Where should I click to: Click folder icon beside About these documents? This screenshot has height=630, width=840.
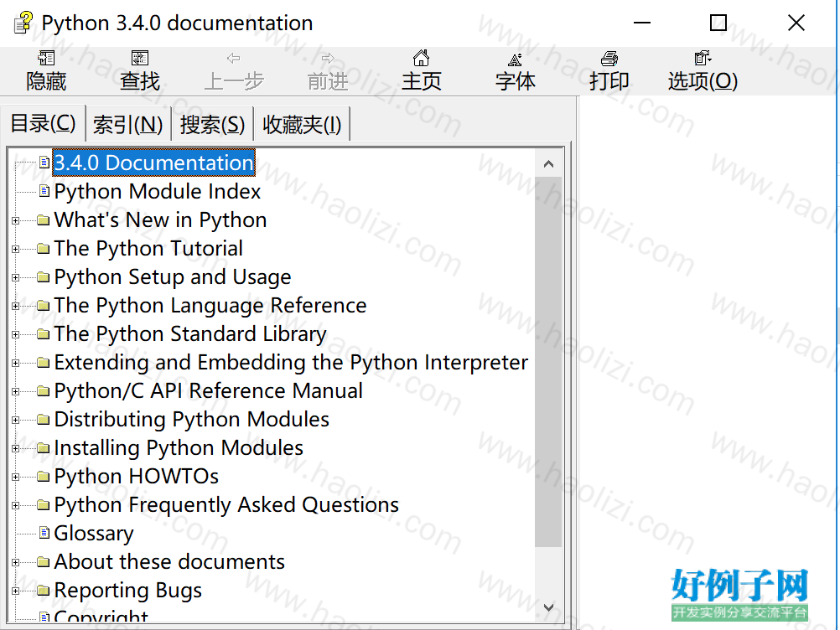(x=44, y=561)
